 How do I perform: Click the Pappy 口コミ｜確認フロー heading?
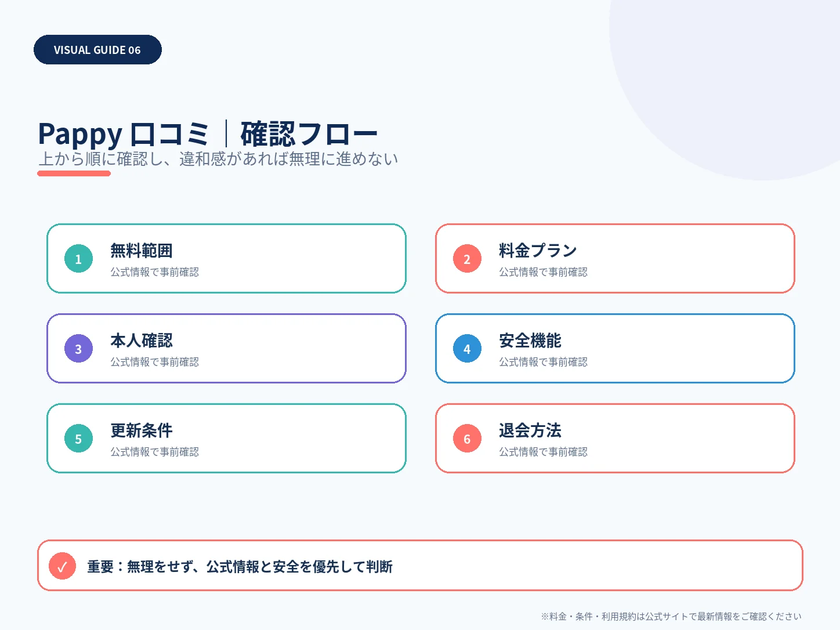tap(208, 134)
